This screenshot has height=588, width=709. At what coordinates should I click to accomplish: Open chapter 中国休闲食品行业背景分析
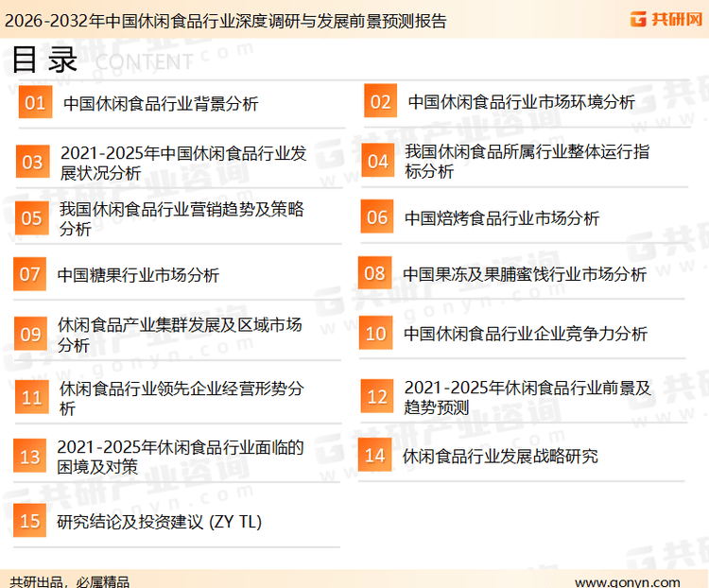point(161,104)
